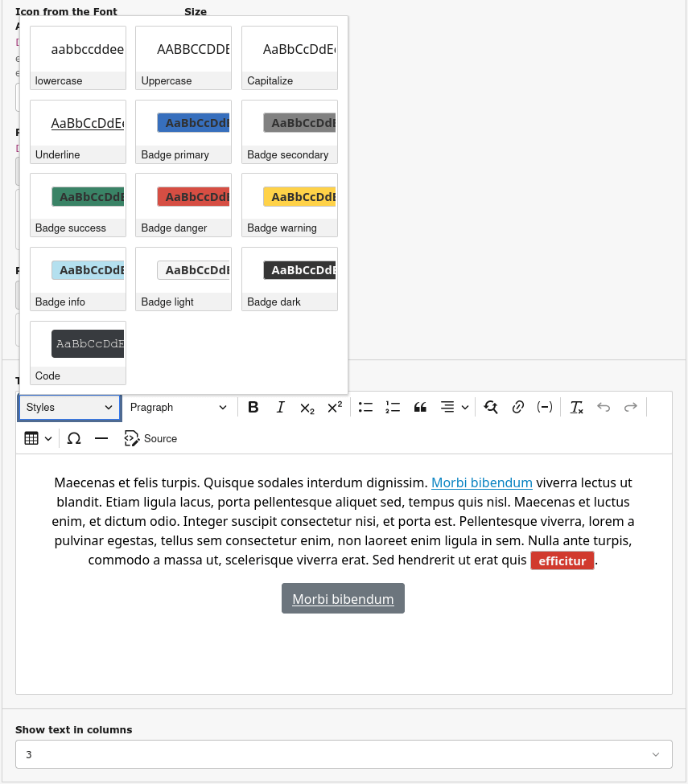Insert a bulleted list

point(365,408)
